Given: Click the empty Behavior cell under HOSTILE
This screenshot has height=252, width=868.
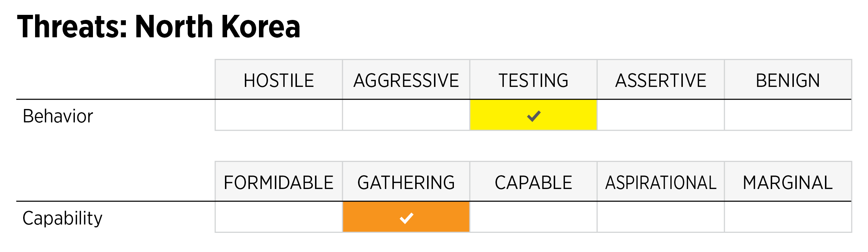Looking at the screenshot, I should point(278,115).
